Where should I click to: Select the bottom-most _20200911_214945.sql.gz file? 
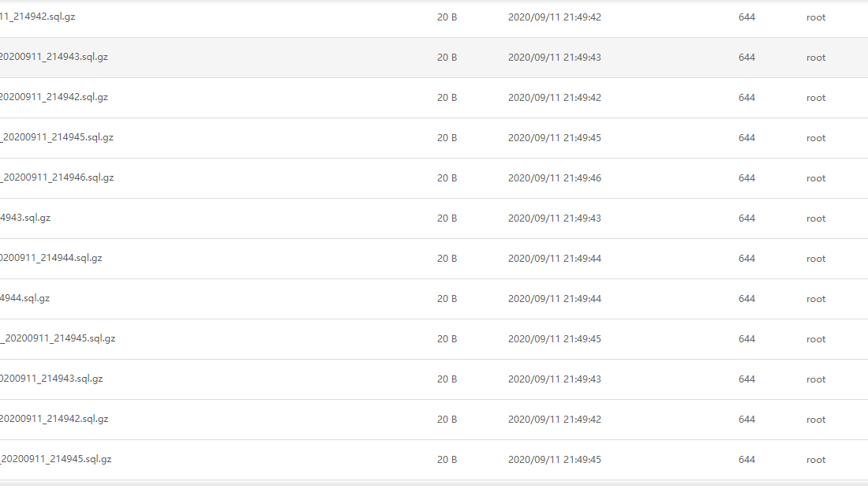click(56, 459)
